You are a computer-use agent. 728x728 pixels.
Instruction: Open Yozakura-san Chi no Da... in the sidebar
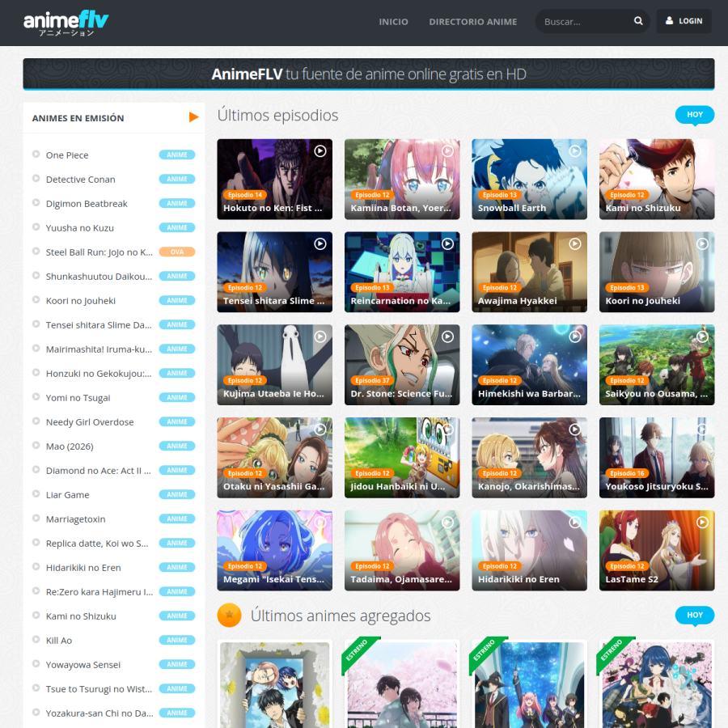99,713
